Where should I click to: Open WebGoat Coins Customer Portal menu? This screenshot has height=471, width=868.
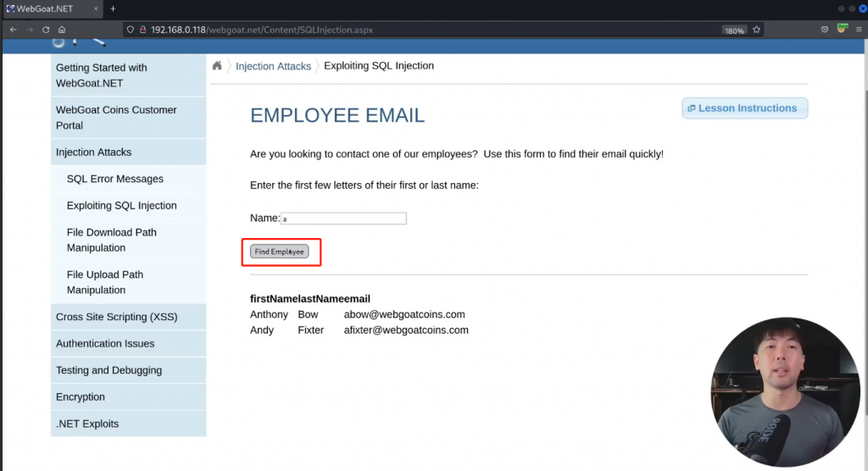click(129, 118)
